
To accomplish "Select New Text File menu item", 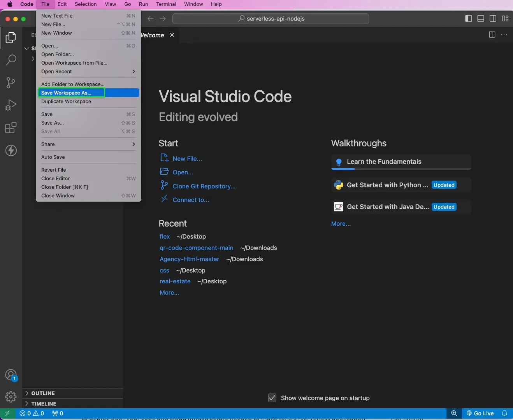I will 88,16.
